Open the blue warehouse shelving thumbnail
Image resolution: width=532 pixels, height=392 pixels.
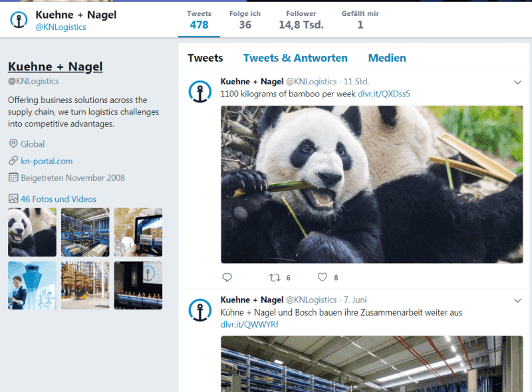85,232
